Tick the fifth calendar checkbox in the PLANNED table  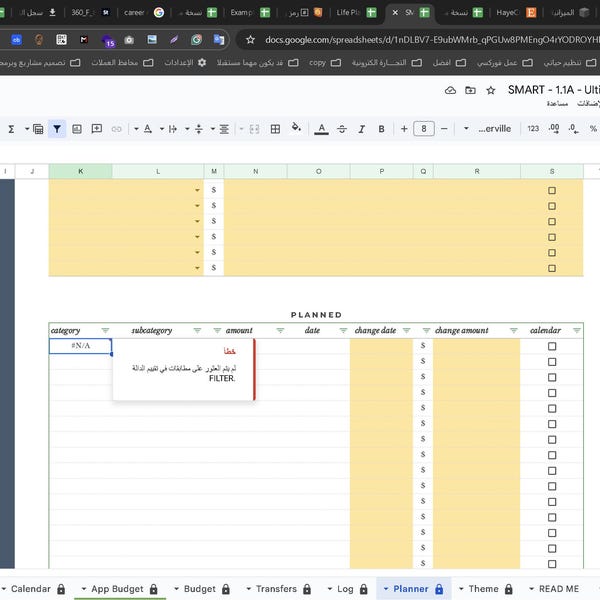pos(552,409)
